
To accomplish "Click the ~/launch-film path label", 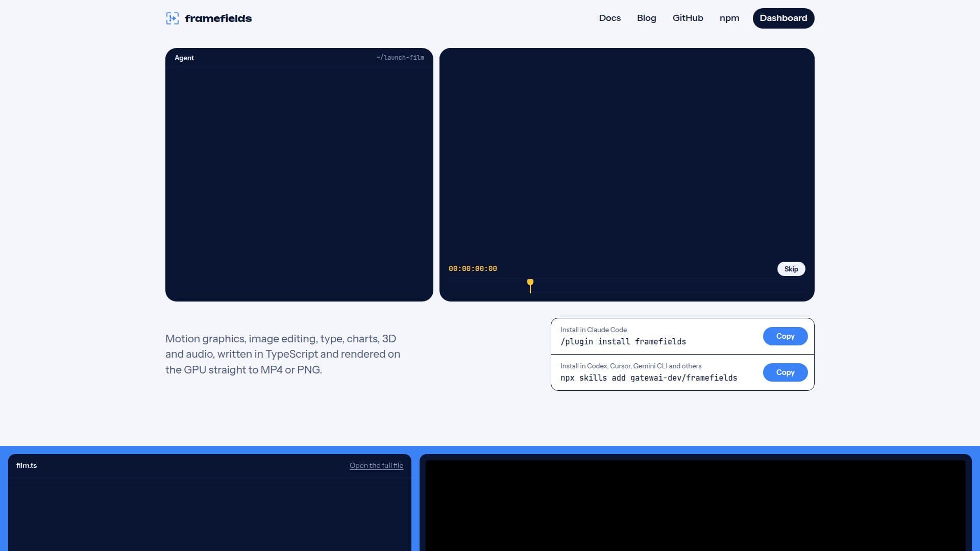I will coord(400,58).
